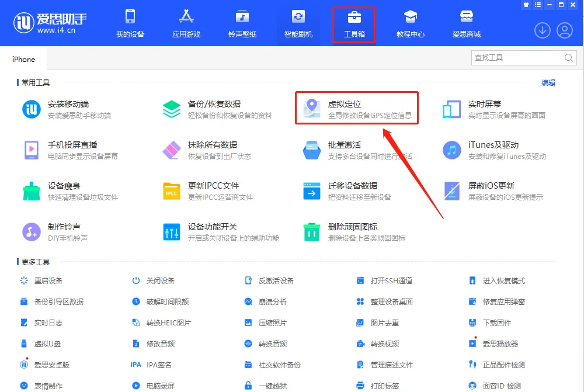The height and width of the screenshot is (392, 584).
Task: Open 转换音频
Action: (x=265, y=344)
